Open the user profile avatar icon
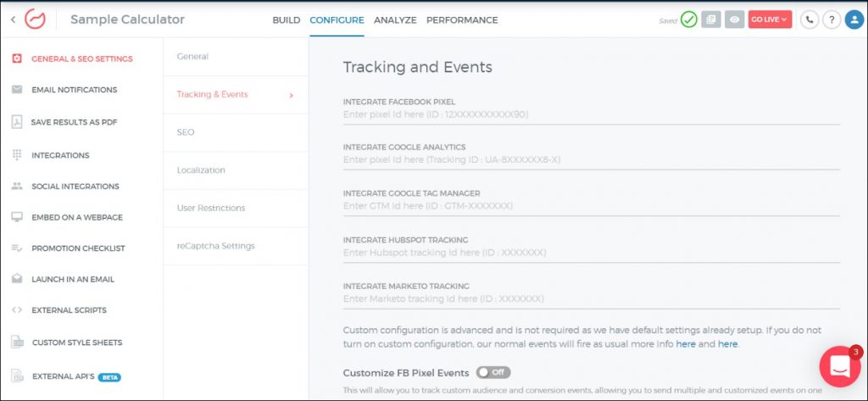The image size is (868, 401). click(854, 19)
